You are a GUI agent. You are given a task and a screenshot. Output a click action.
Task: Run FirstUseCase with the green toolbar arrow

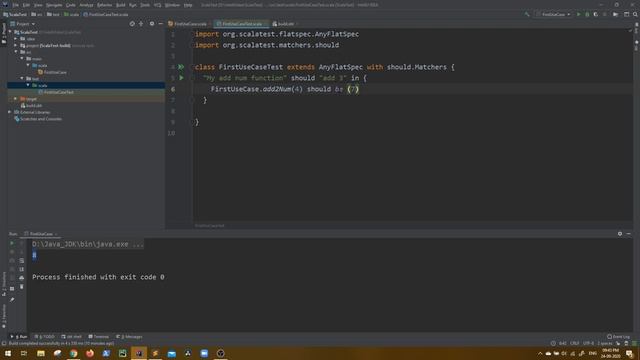(x=578, y=14)
